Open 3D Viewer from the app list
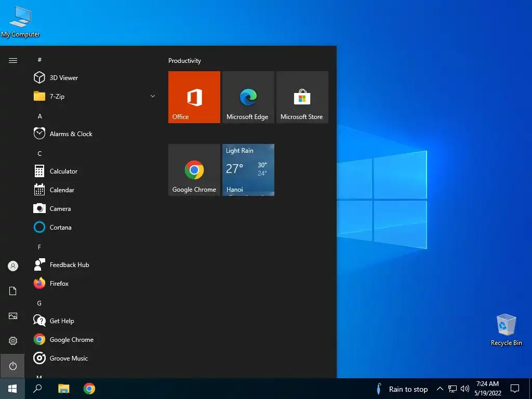 click(x=95, y=78)
